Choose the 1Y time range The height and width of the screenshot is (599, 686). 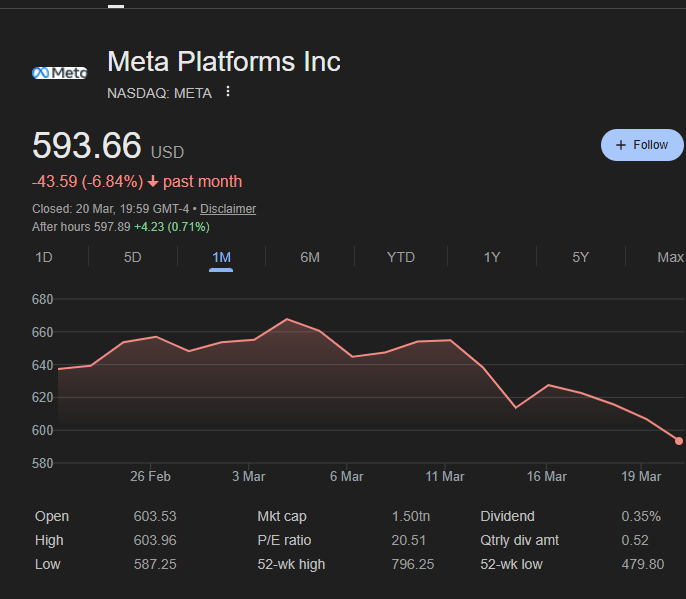tap(492, 257)
